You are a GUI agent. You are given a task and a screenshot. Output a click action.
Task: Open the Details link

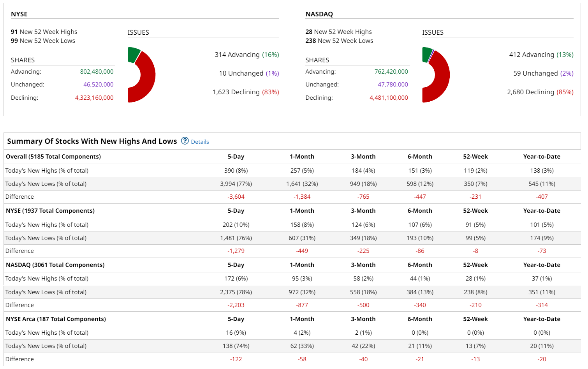200,142
